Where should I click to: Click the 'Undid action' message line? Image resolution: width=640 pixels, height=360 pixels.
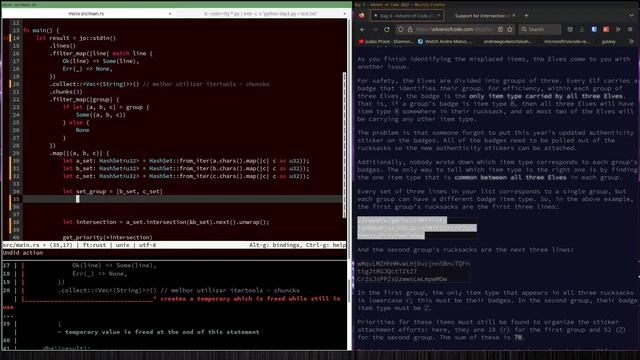[23, 253]
